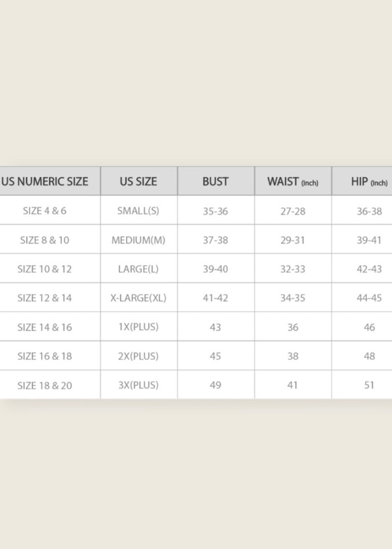Click the SMALL(S) size cell
Screen dimensions: 392x549
pos(138,210)
